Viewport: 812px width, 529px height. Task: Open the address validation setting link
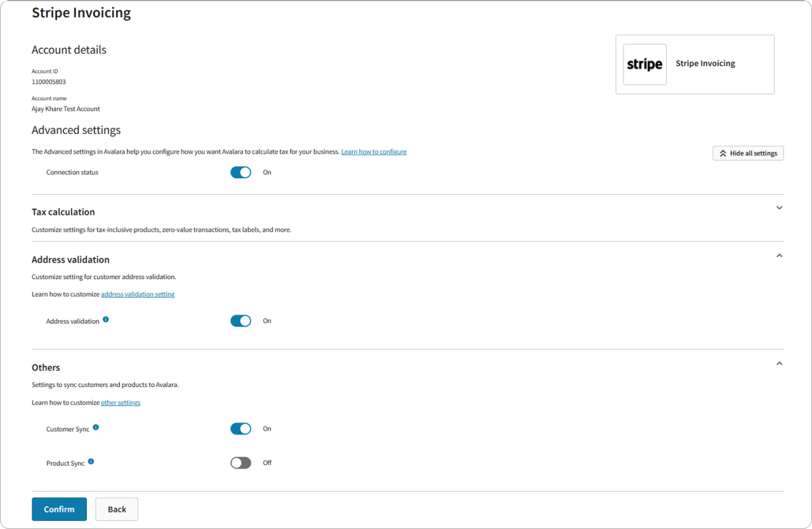click(x=138, y=294)
